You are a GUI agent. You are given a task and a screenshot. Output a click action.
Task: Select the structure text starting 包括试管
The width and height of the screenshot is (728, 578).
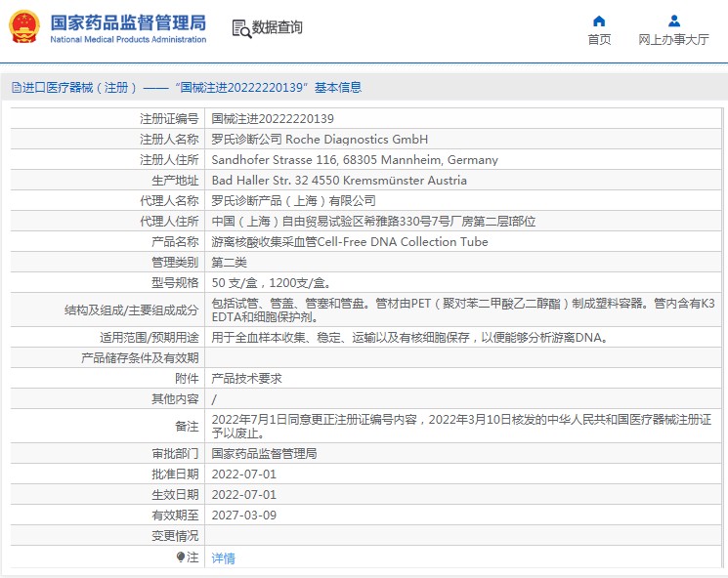coord(463,310)
